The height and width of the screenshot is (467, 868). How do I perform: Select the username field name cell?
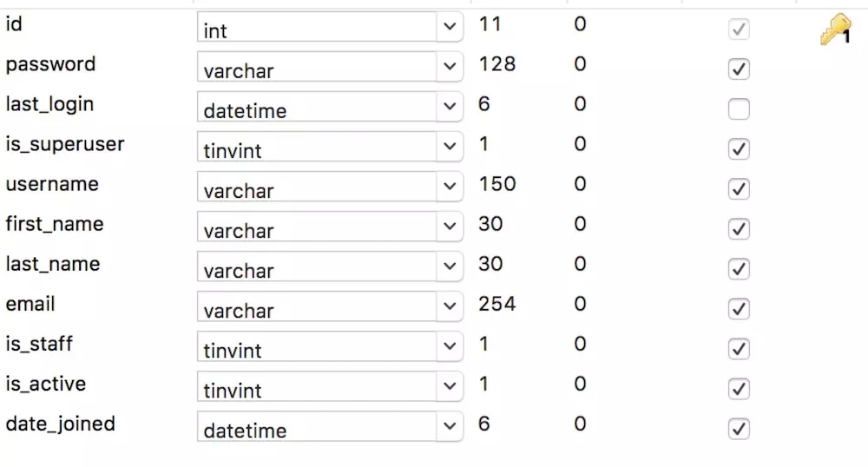tap(52, 184)
